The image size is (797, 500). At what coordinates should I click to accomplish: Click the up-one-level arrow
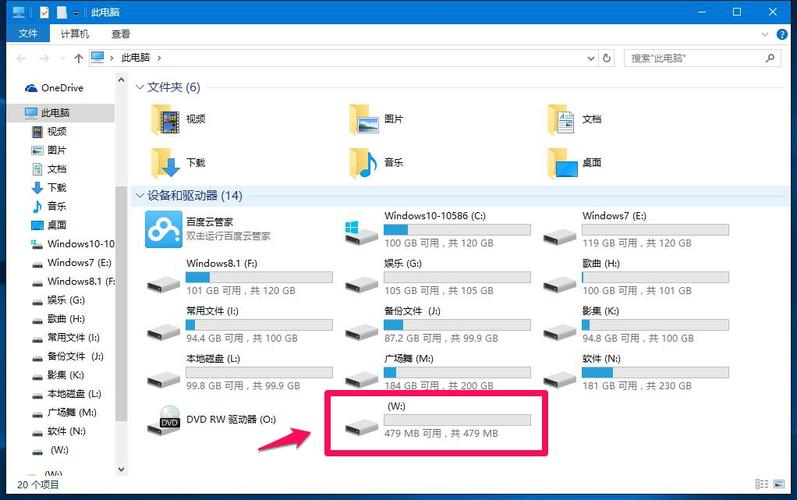pos(79,58)
